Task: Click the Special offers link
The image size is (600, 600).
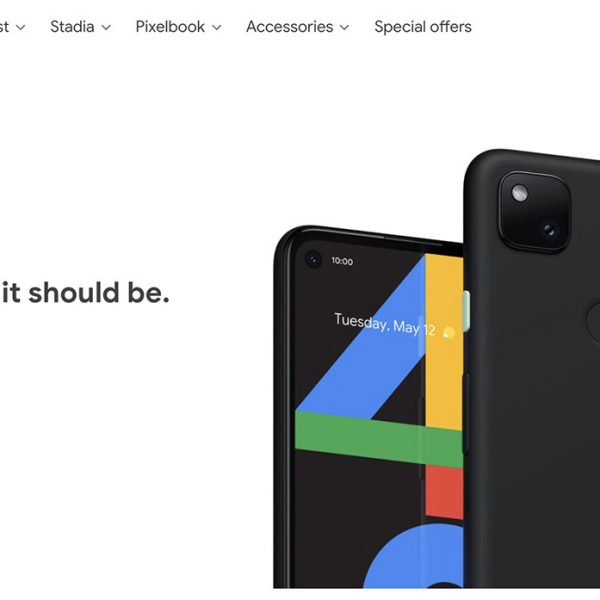Action: (x=423, y=27)
